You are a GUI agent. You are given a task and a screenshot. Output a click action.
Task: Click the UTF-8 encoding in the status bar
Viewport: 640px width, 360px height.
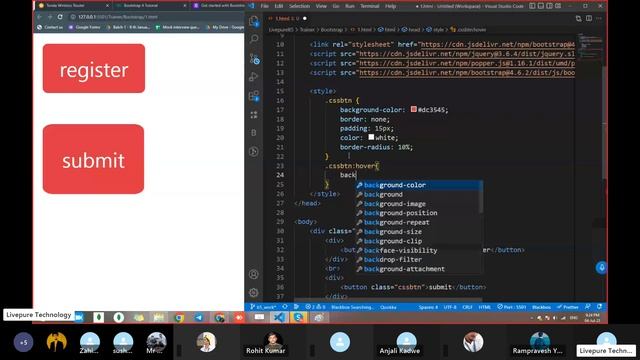click(x=450, y=307)
